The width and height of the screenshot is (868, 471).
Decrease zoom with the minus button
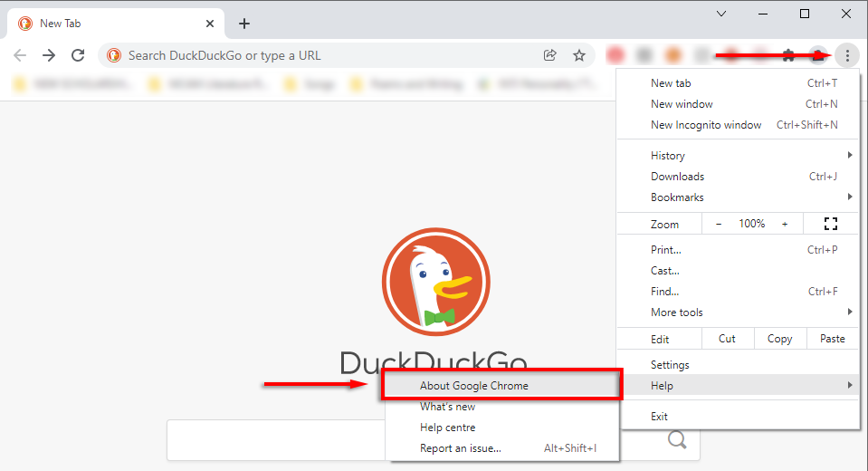(x=719, y=224)
